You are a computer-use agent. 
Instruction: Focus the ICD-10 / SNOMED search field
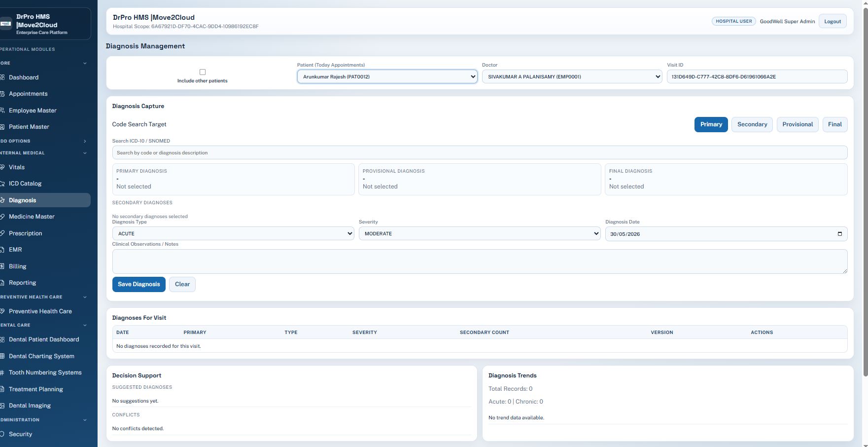(x=480, y=152)
